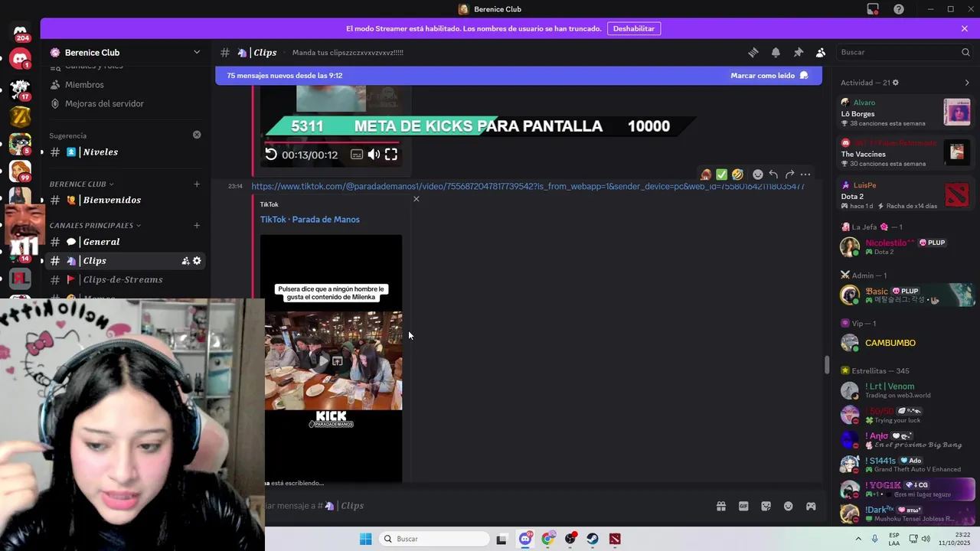980x551 pixels.
Task: Open the Parada de Manos TikTok title link
Action: coord(310,220)
